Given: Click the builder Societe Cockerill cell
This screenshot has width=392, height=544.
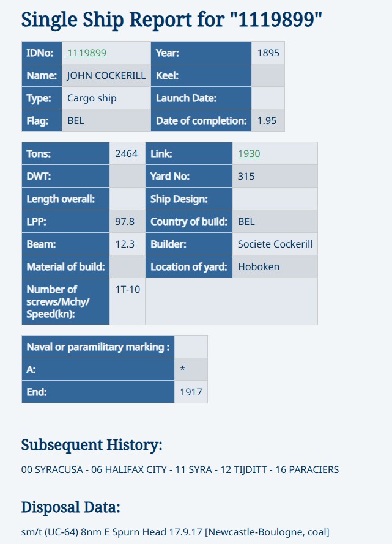Looking at the screenshot, I should coord(275,244).
